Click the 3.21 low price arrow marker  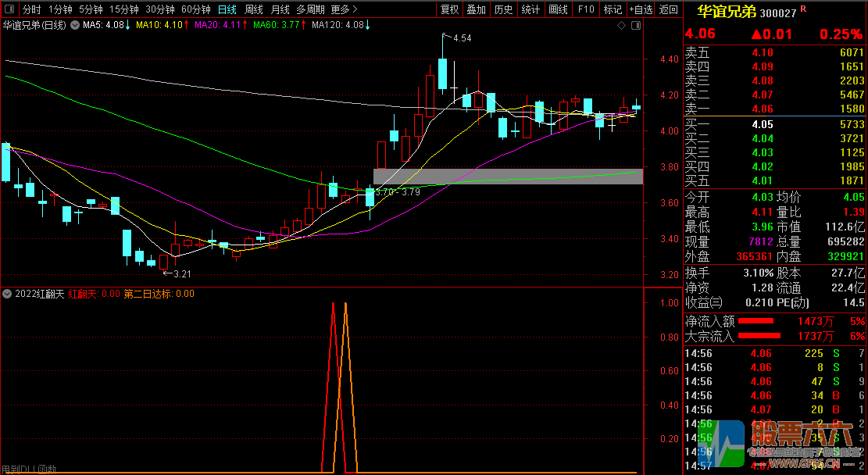tap(177, 274)
